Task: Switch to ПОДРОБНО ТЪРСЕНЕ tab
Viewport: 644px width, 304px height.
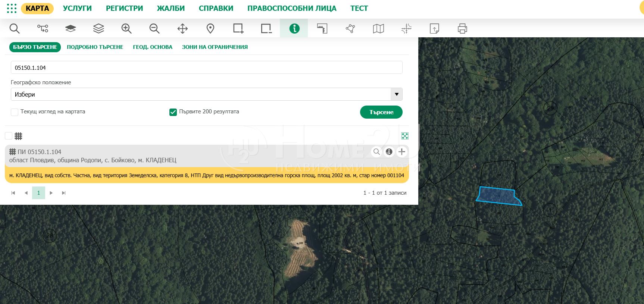Action: pyautogui.click(x=95, y=47)
